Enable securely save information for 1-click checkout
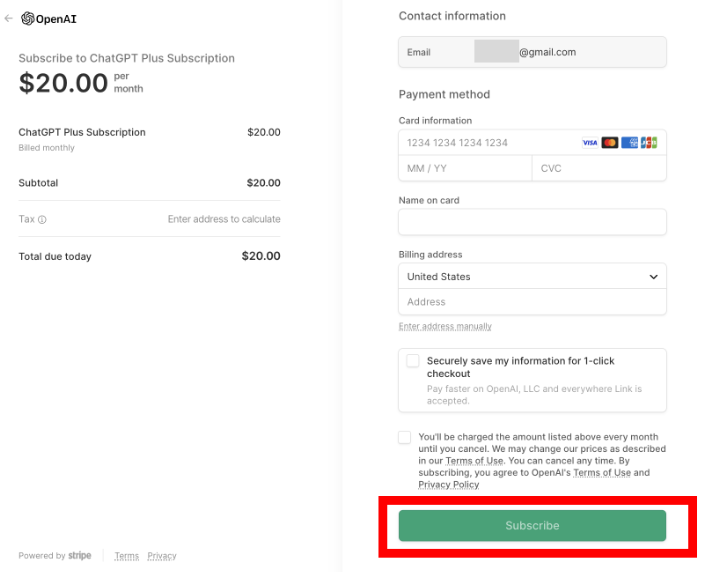The image size is (710, 572). tap(413, 361)
